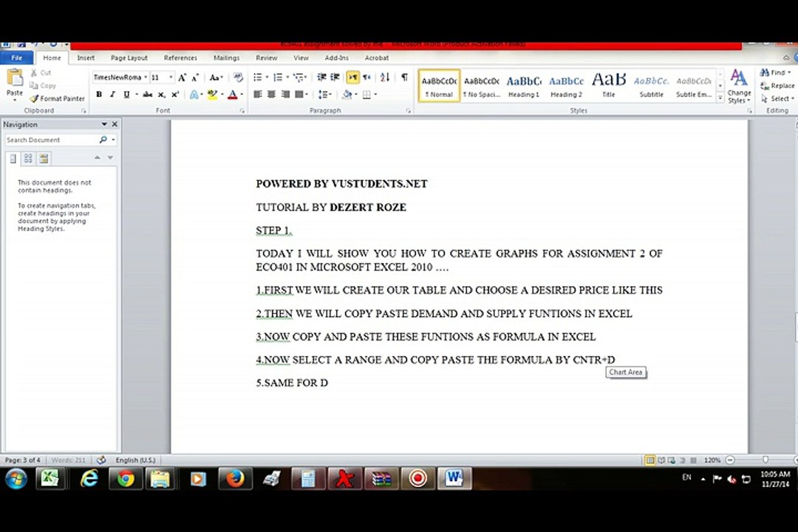Click the proofing status icon in status bar
The image size is (798, 532).
coord(100,460)
